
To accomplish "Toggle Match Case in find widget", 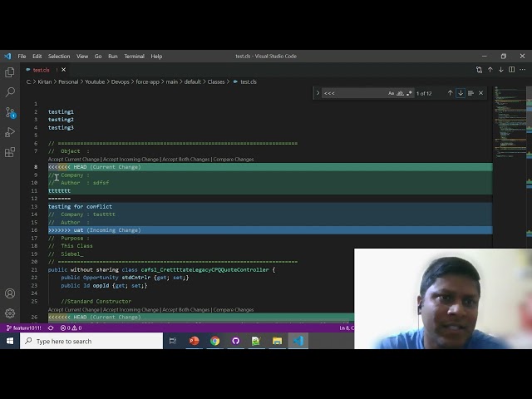I will [x=392, y=93].
